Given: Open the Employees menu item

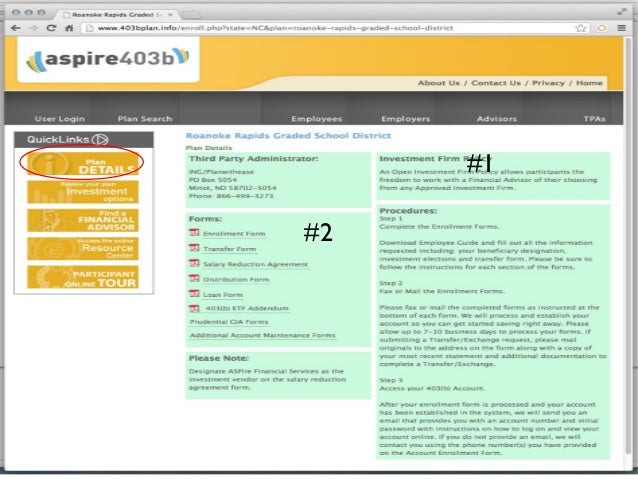Looking at the screenshot, I should coord(317,119).
